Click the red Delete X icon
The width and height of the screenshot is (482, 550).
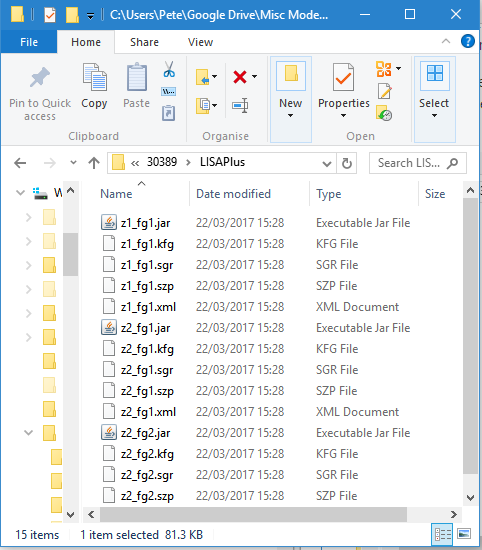[x=240, y=76]
